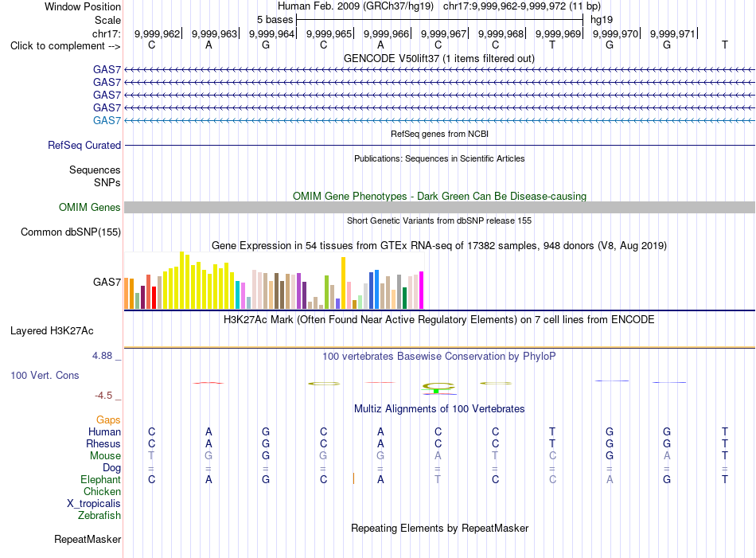This screenshot has width=756, height=558.
Task: Click the 'OMIM Genes' track label
Action: tap(89, 208)
